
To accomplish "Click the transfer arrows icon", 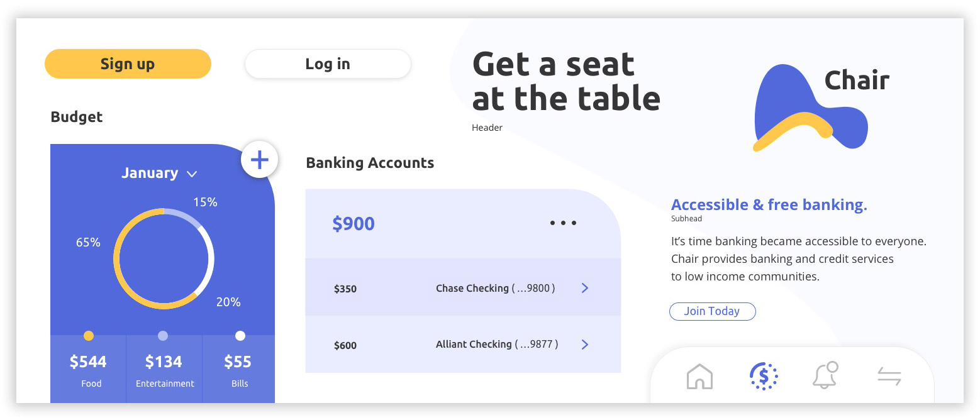I will point(889,377).
